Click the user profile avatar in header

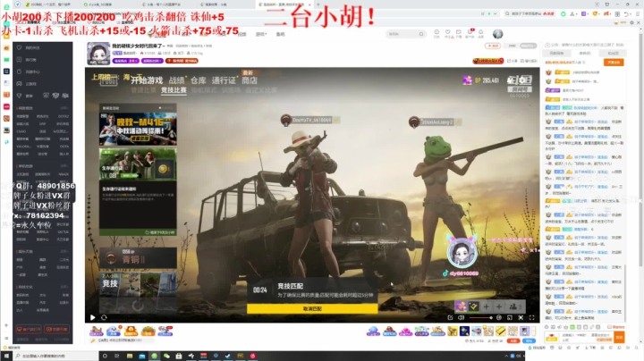498,34
